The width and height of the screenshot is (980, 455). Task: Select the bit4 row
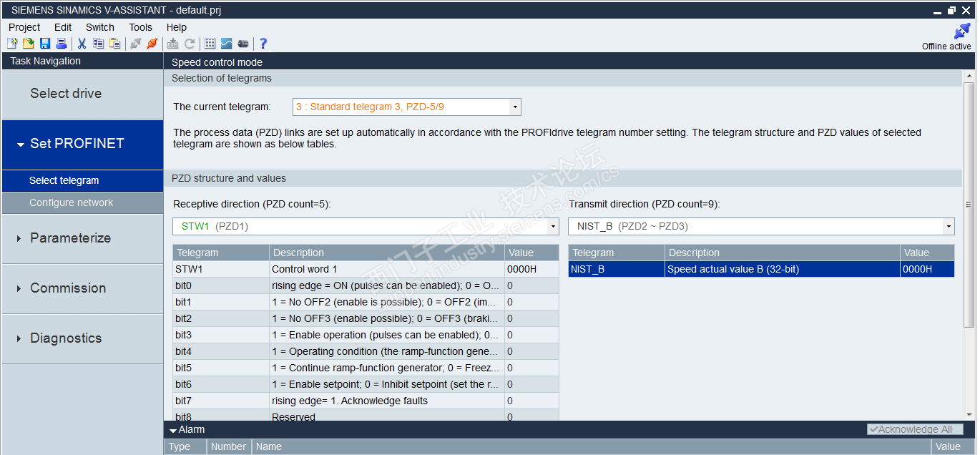tap(366, 351)
